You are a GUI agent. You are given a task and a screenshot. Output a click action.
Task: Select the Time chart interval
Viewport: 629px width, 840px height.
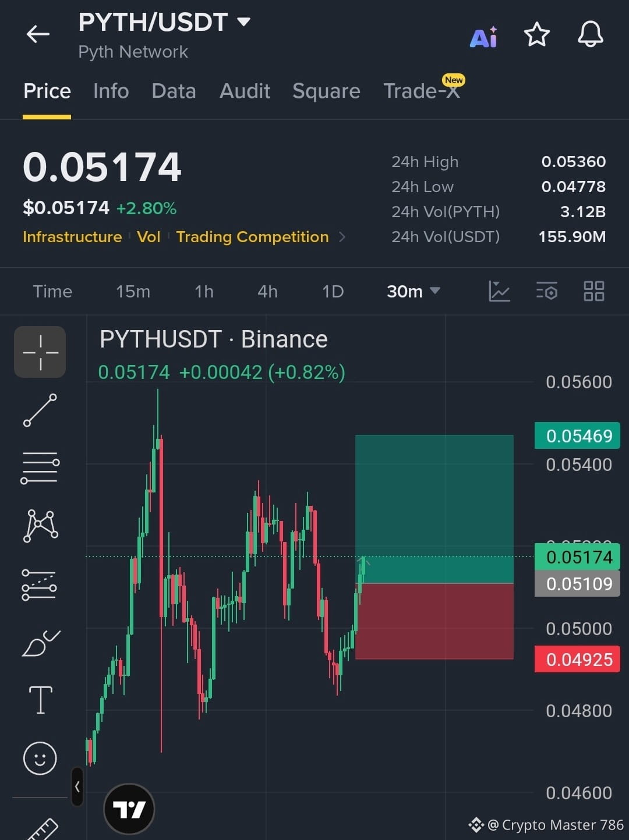pos(52,291)
